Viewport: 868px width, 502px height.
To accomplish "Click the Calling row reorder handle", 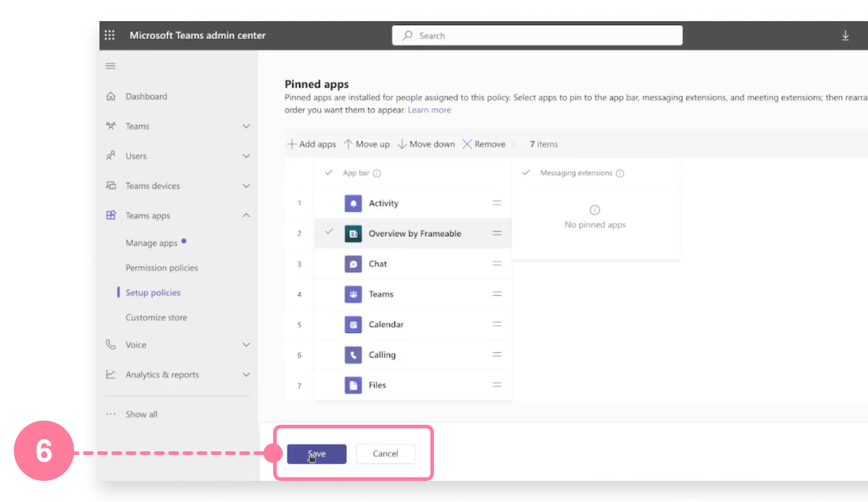I will (497, 355).
